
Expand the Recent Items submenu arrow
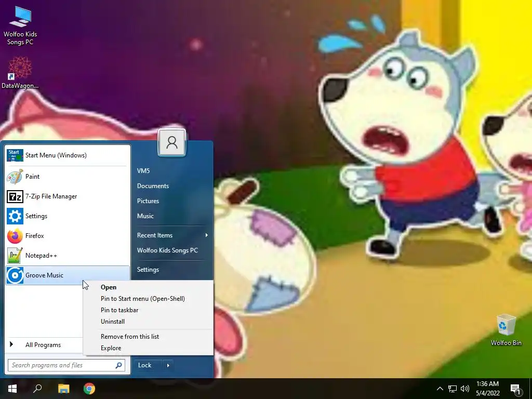pos(206,235)
